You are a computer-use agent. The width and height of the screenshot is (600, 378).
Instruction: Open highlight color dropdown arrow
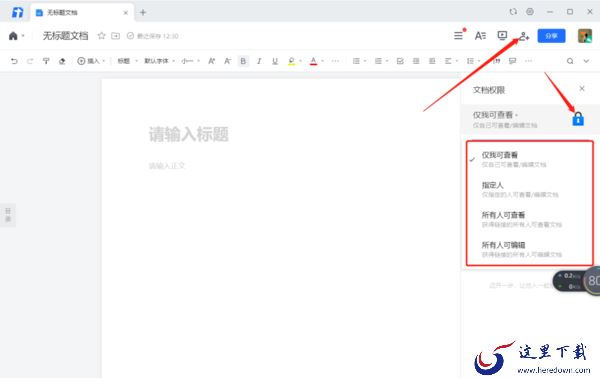tap(300, 61)
